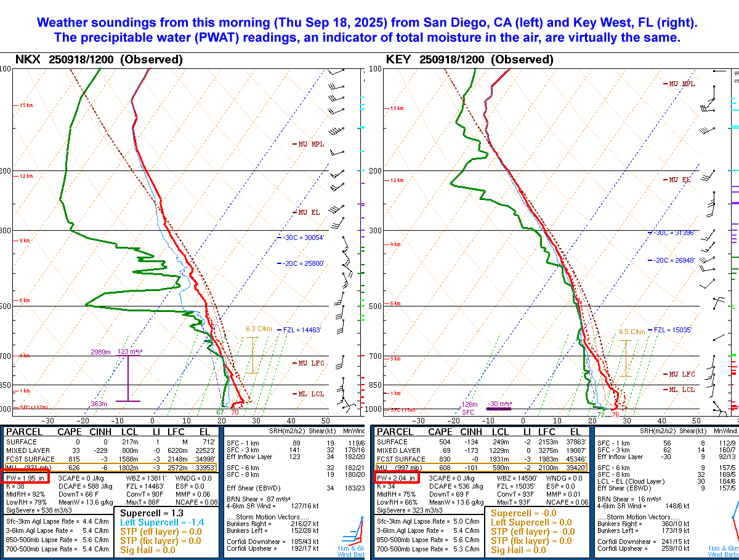Click 'LowRH = 66%' value
This screenshot has width=739, height=560.
pyautogui.click(x=398, y=502)
